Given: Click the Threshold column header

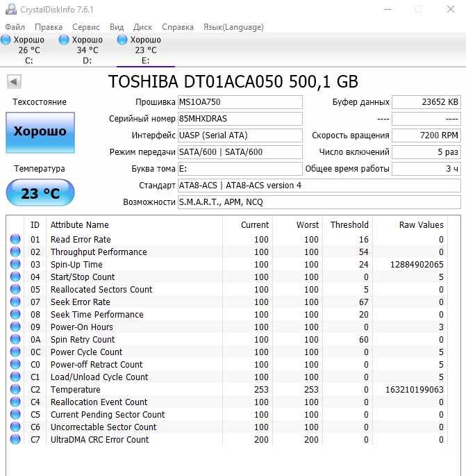Looking at the screenshot, I should click(x=348, y=225).
